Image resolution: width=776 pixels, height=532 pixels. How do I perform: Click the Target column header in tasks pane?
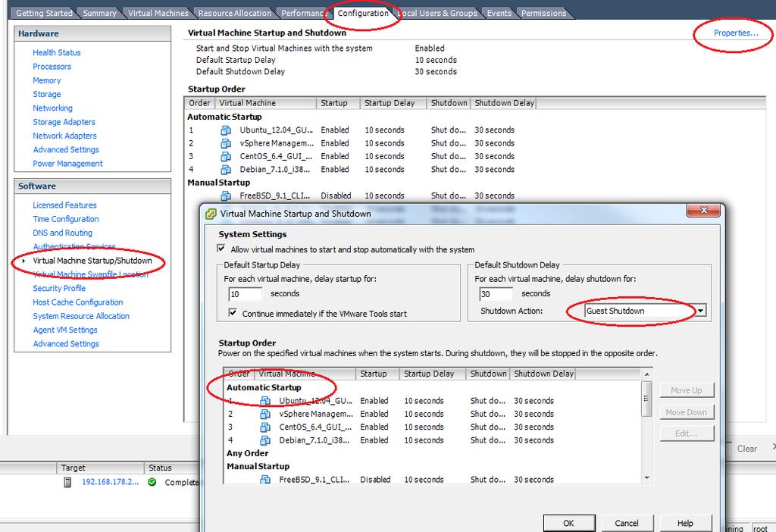(x=100, y=468)
